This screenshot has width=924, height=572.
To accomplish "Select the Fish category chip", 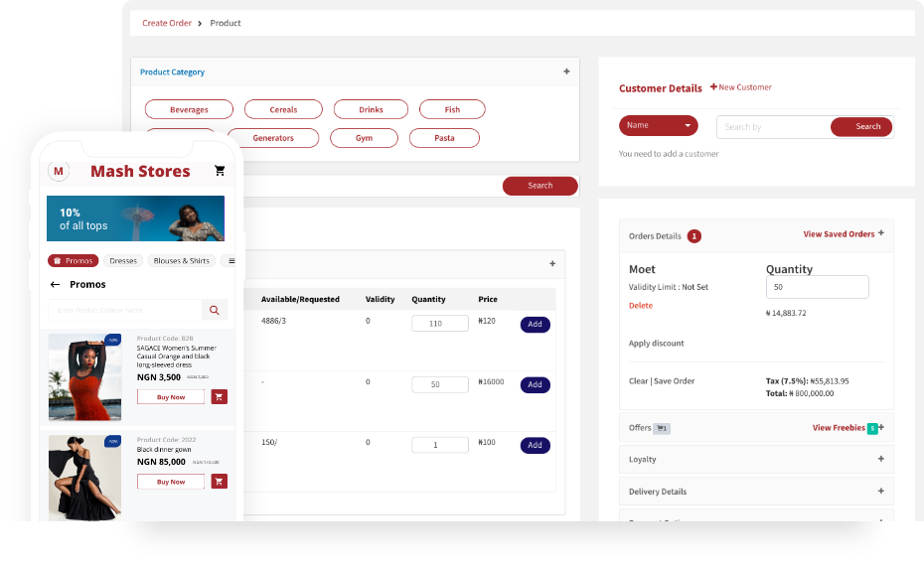I will (x=452, y=109).
